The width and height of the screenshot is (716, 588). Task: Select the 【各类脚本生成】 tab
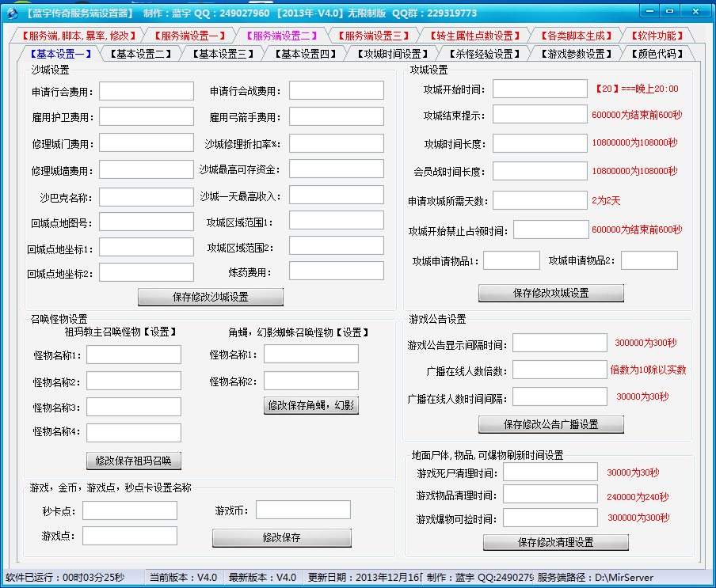576,36
